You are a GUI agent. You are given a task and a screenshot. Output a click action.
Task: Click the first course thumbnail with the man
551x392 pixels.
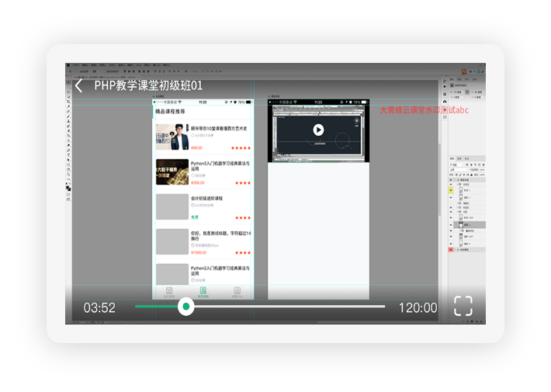172,137
